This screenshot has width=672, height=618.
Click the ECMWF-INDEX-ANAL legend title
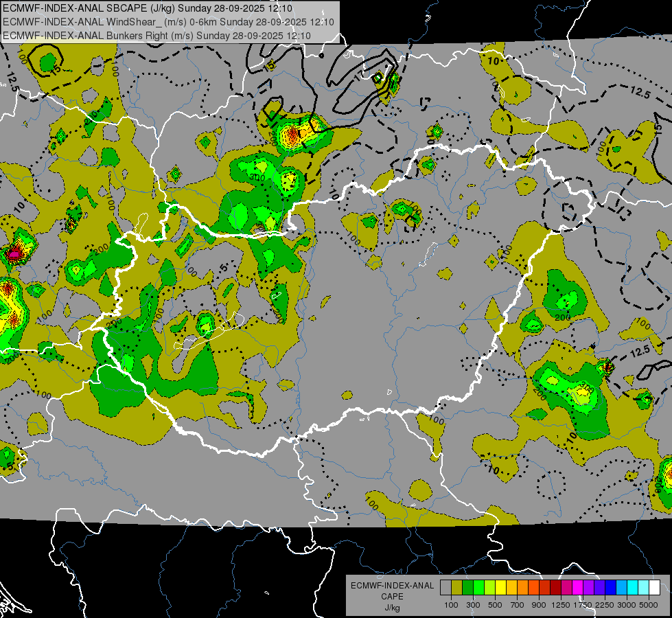pos(392,586)
